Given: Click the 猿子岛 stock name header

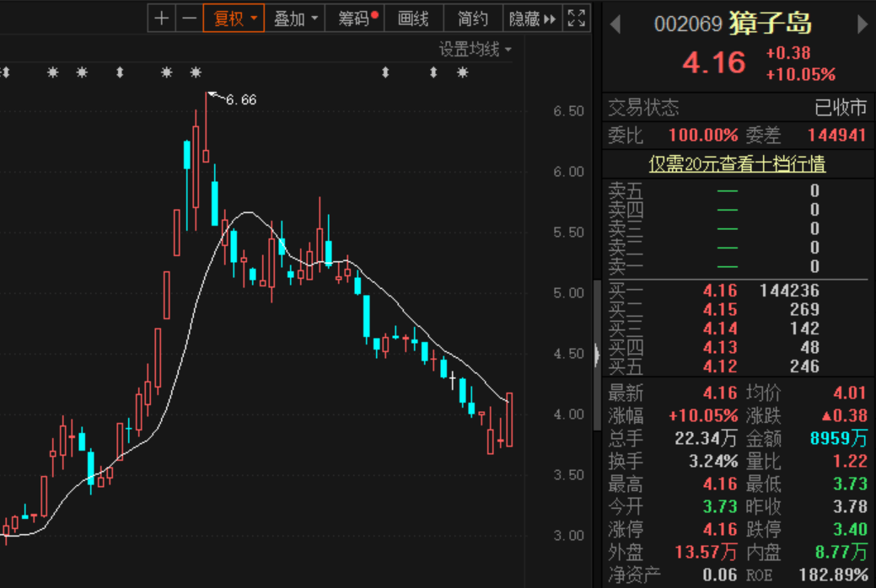Looking at the screenshot, I should pos(771,24).
